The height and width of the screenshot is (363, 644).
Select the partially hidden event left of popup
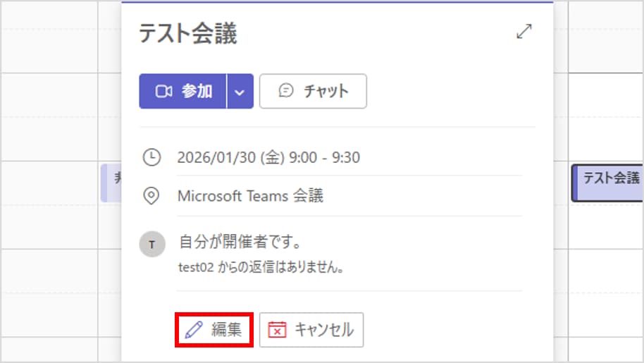pos(111,182)
